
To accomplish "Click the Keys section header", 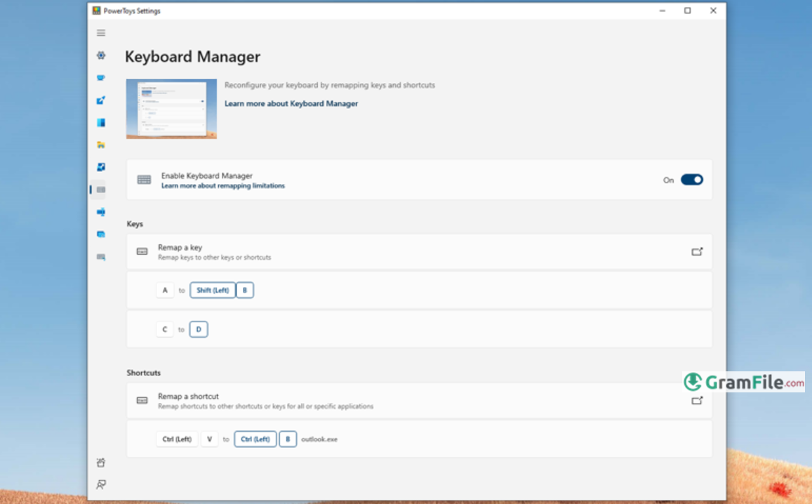I will click(135, 224).
